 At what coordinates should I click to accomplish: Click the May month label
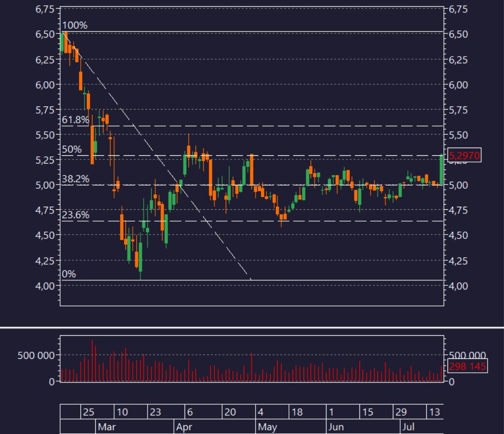coord(267,427)
